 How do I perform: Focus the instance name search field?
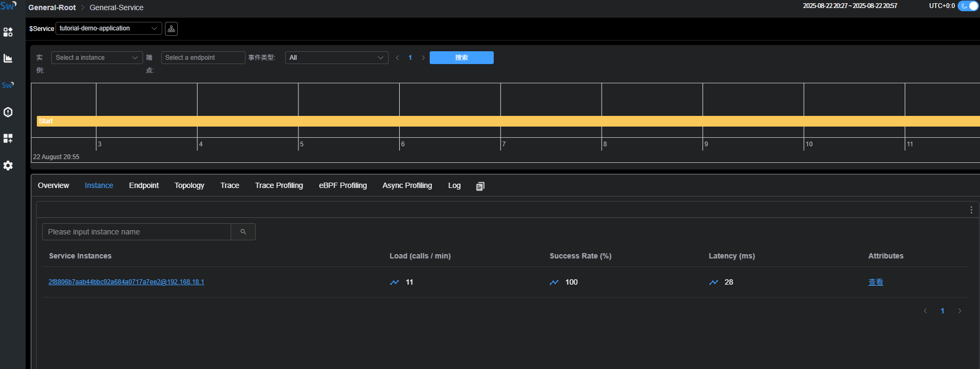click(137, 232)
